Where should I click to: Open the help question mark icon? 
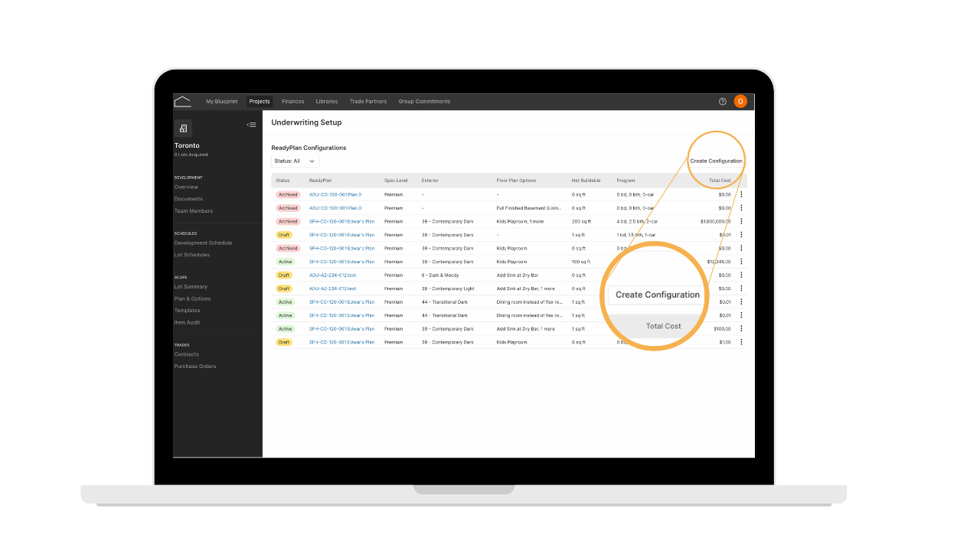coord(723,101)
